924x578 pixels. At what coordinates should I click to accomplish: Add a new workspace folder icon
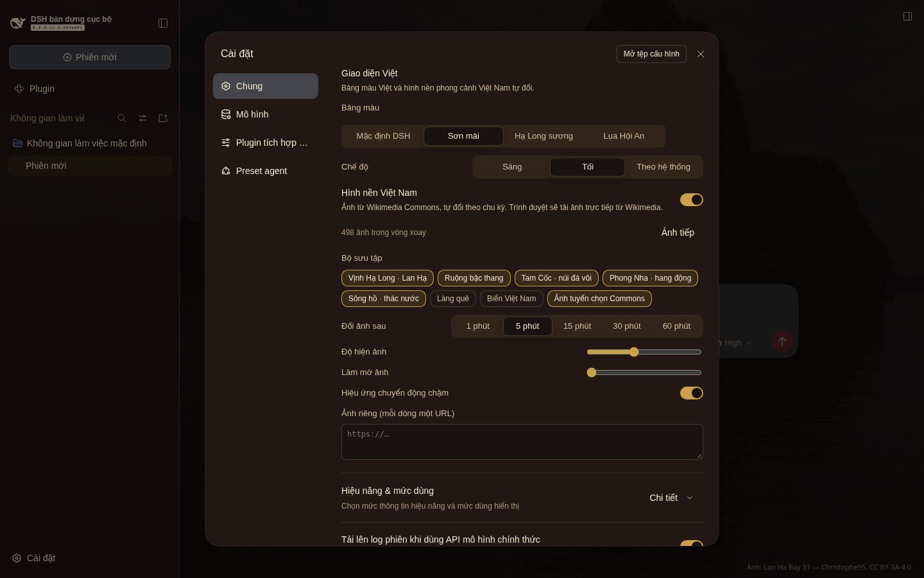pyautogui.click(x=163, y=118)
